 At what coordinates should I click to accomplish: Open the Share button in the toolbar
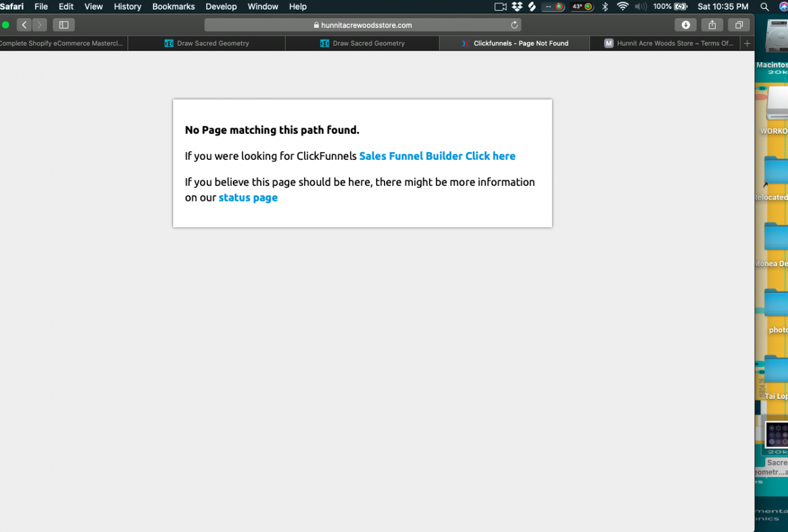click(712, 25)
